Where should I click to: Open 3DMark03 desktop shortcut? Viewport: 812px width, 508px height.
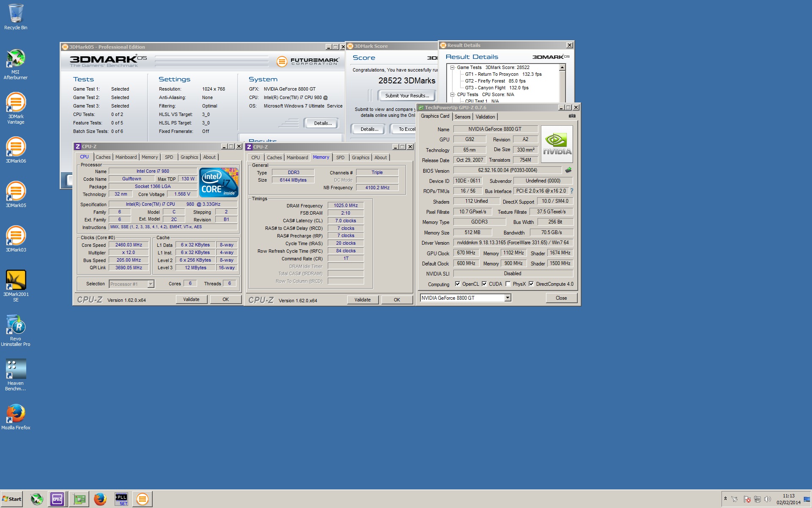coord(16,239)
